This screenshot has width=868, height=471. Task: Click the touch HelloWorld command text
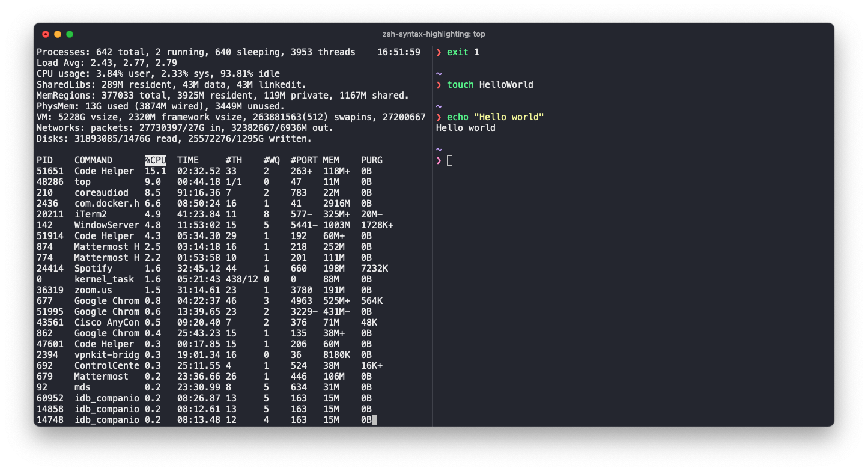(x=490, y=84)
